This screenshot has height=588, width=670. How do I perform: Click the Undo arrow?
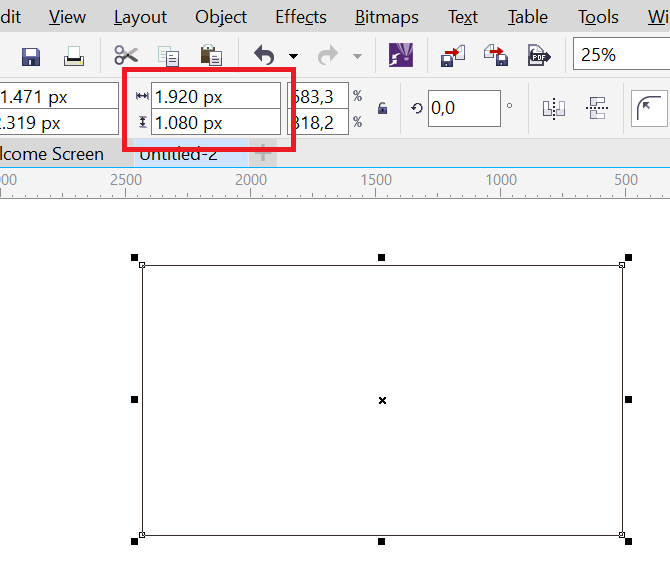264,56
